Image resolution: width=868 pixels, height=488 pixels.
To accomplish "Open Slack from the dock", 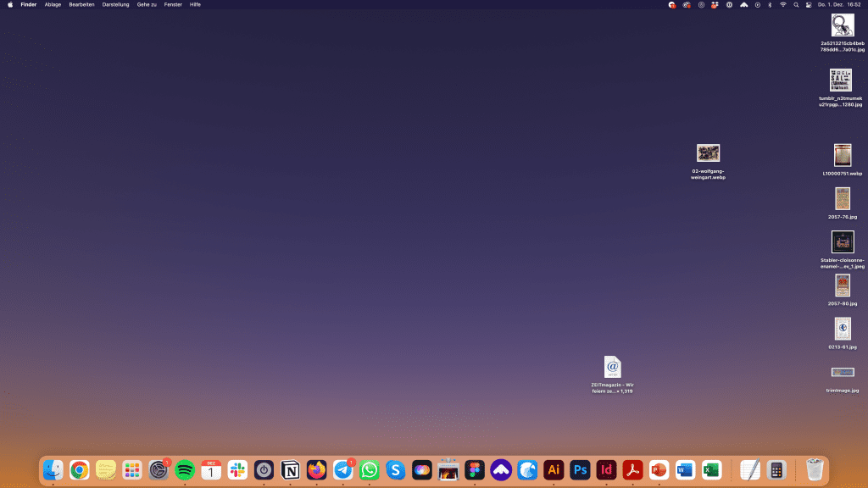I will click(237, 469).
